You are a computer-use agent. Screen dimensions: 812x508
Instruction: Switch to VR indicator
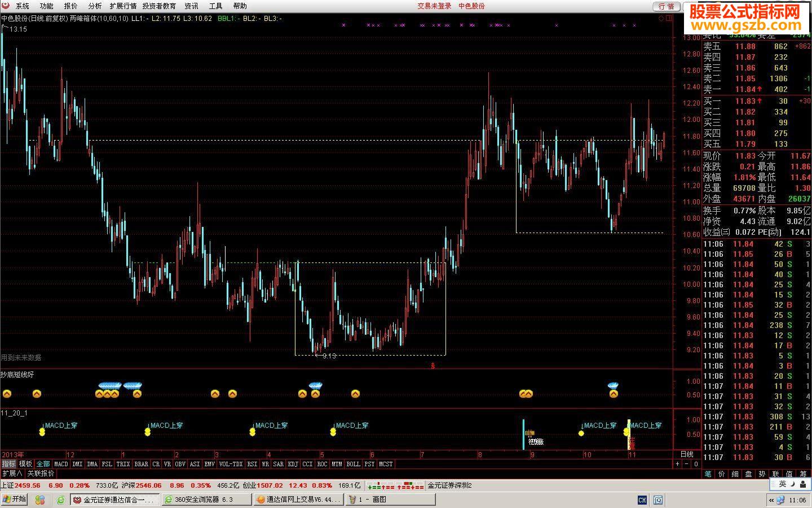(x=167, y=464)
